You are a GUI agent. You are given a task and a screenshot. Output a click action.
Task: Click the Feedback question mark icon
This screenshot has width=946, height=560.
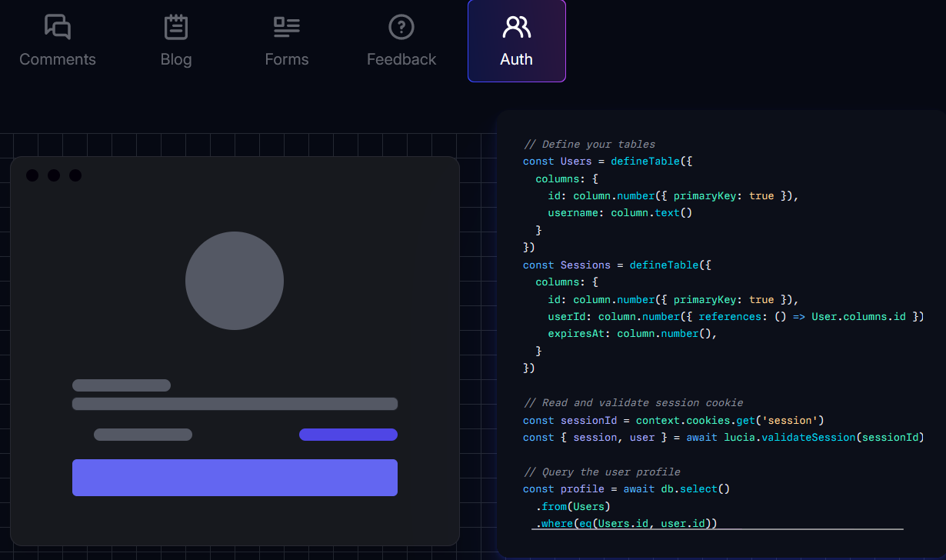tap(401, 27)
